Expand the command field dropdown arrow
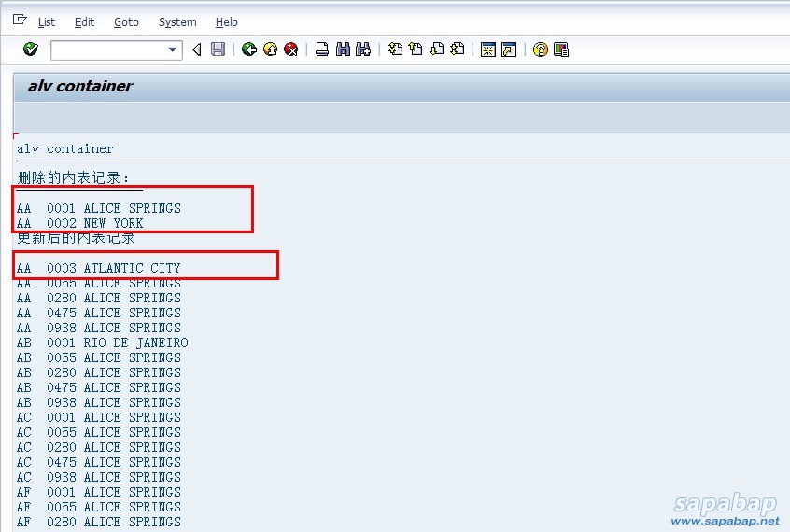The height and width of the screenshot is (532, 790). coord(172,49)
